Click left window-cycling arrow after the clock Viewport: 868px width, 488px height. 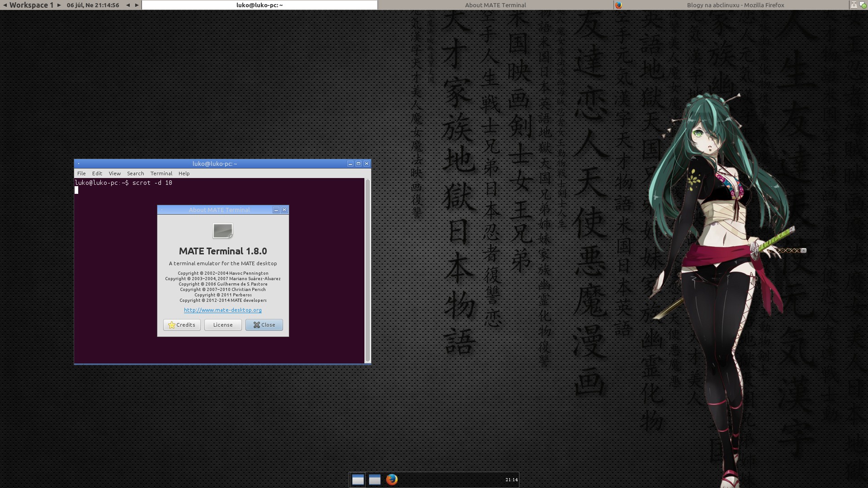[x=128, y=5]
